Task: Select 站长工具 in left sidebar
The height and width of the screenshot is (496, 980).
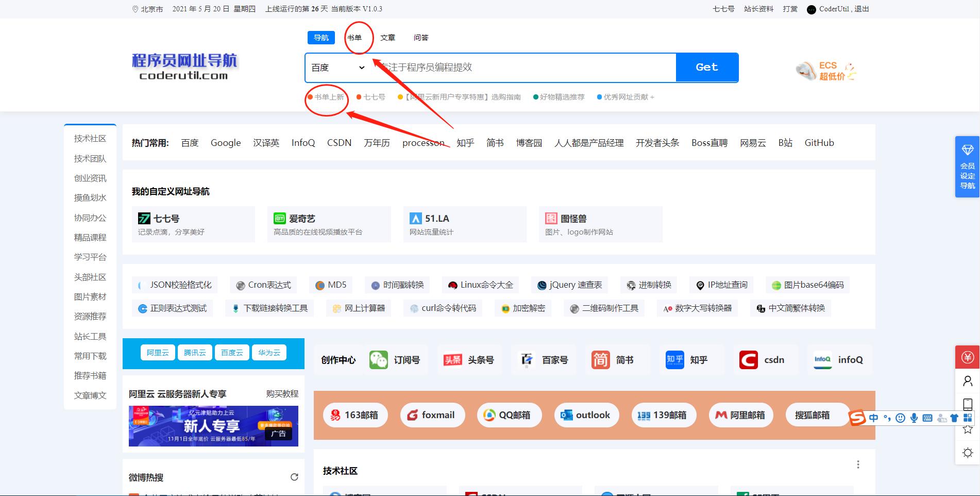Action: 90,336
